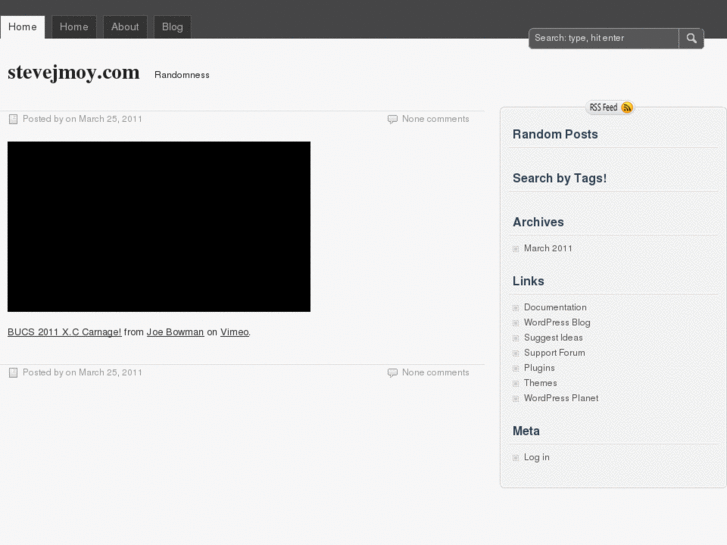Click the Log in link
Screen dimensions: 727x545
pos(537,457)
